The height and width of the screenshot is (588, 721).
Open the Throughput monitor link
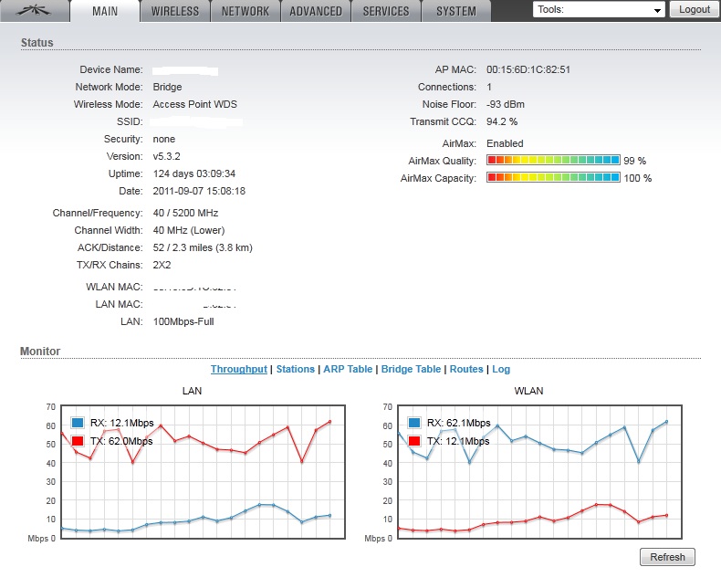coord(238,369)
